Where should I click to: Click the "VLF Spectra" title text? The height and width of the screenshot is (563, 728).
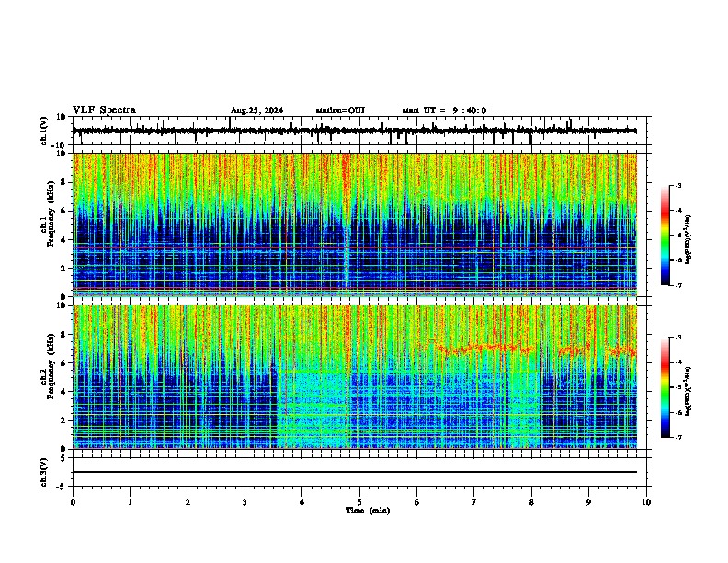pyautogui.click(x=104, y=110)
